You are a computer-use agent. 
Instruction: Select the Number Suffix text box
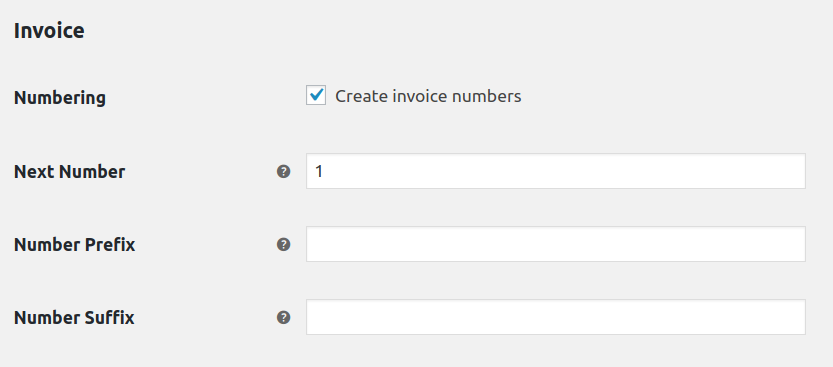[556, 317]
